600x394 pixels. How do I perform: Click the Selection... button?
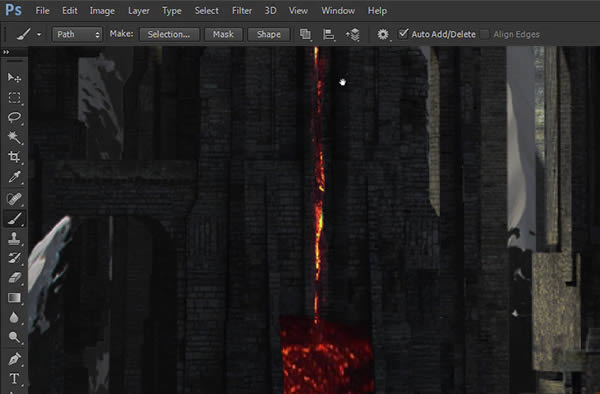tap(169, 34)
